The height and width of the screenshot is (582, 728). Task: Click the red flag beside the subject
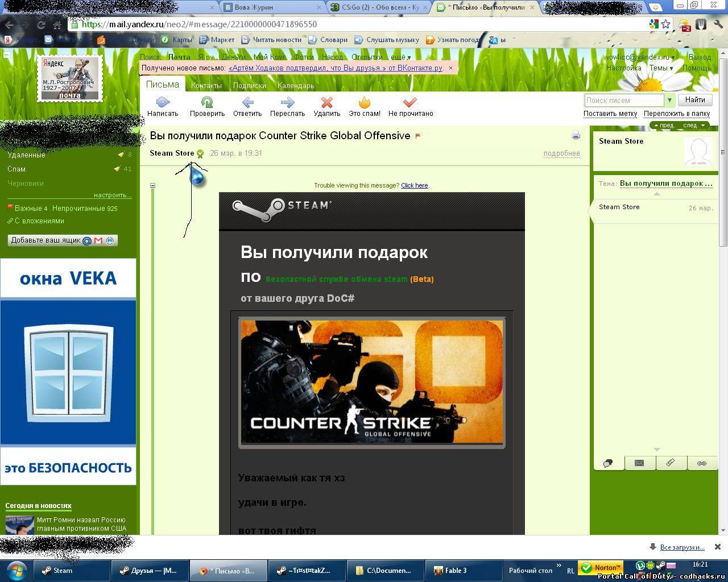click(418, 136)
